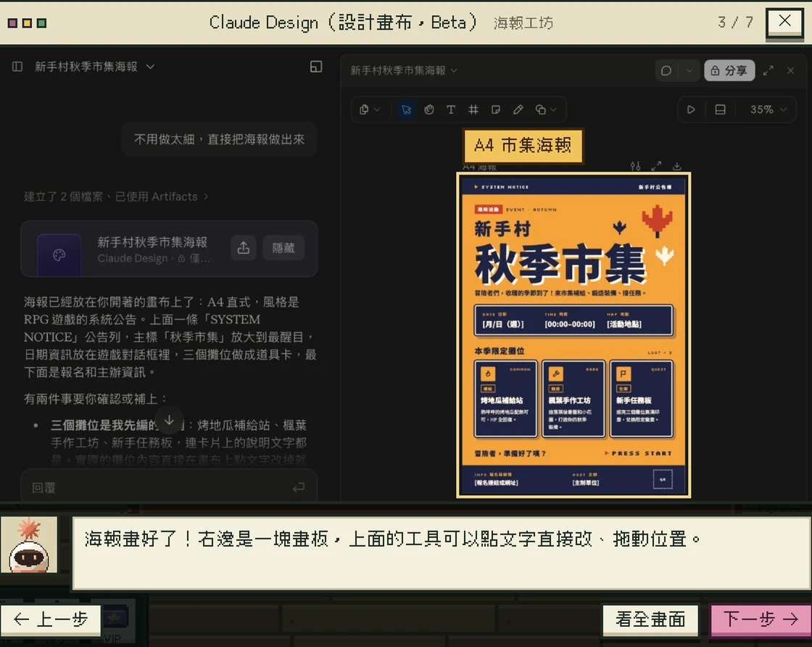Screen dimensions: 812x647
Task: Select the 烤地瓜補給站 booth card
Action: [505, 399]
